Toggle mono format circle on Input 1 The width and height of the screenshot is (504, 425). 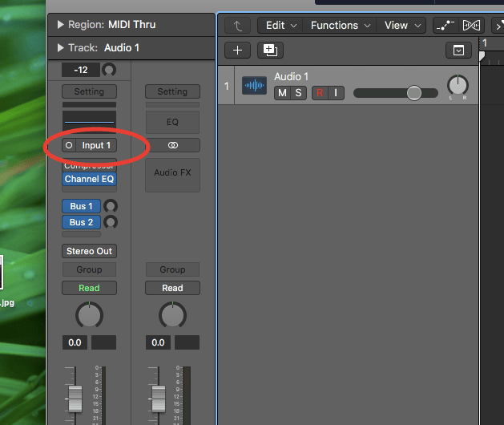pyautogui.click(x=69, y=145)
